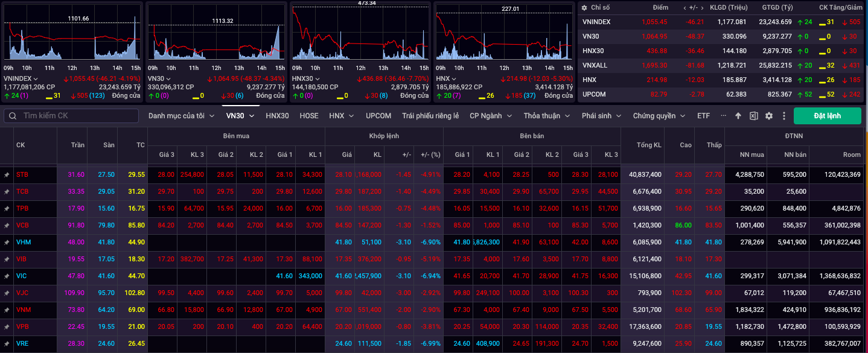Pin the VCB row
868x353 pixels.
coord(7,225)
